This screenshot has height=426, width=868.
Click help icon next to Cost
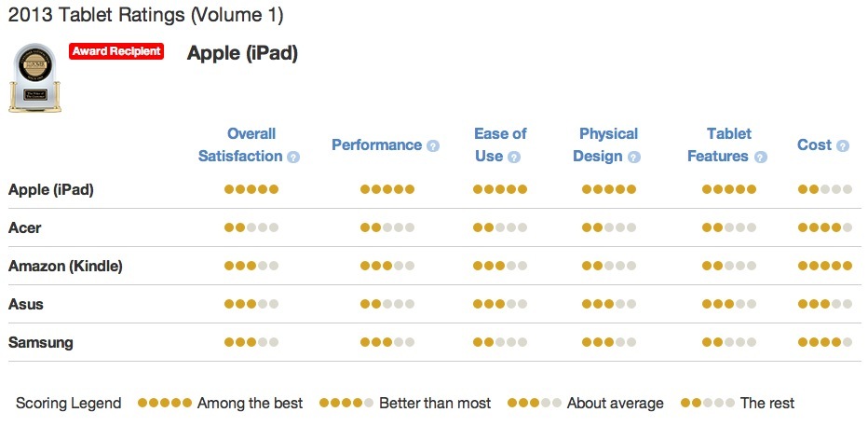pos(843,146)
